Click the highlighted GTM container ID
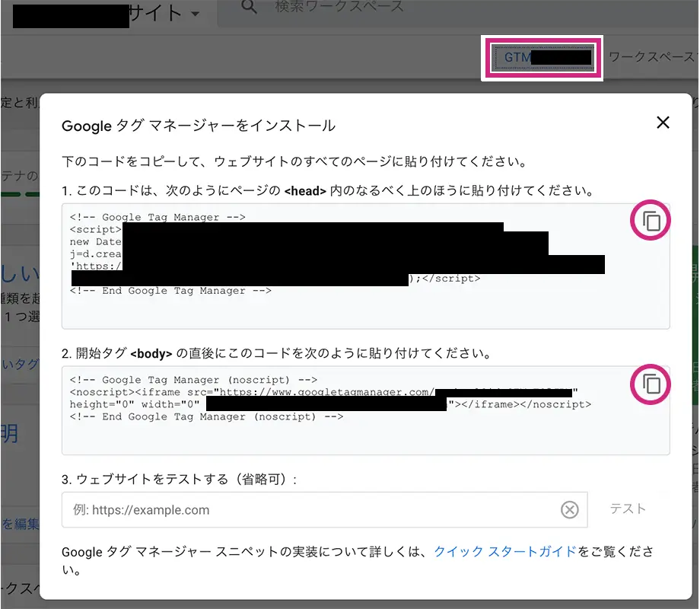 pos(542,57)
